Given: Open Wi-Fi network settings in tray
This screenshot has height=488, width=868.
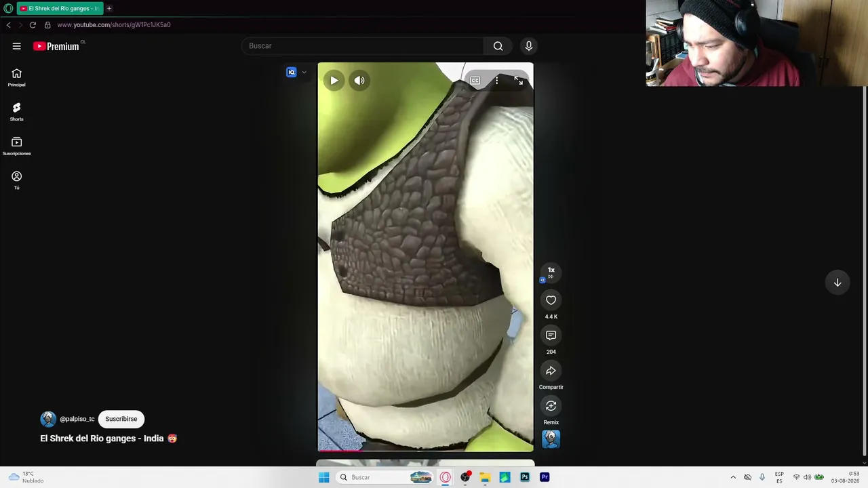Looking at the screenshot, I should (x=796, y=477).
